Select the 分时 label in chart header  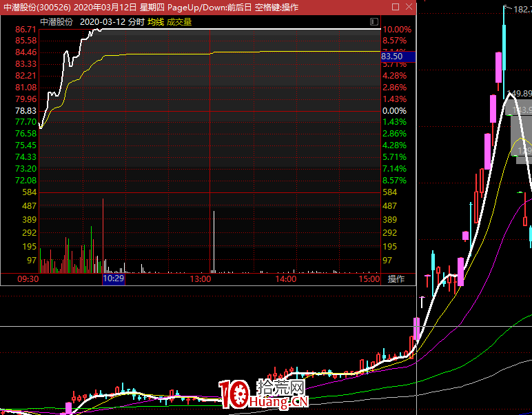coord(136,22)
